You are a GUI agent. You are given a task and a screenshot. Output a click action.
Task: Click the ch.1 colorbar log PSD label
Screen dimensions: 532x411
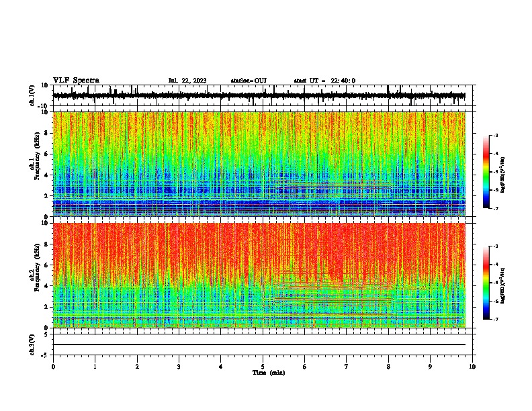coord(503,175)
